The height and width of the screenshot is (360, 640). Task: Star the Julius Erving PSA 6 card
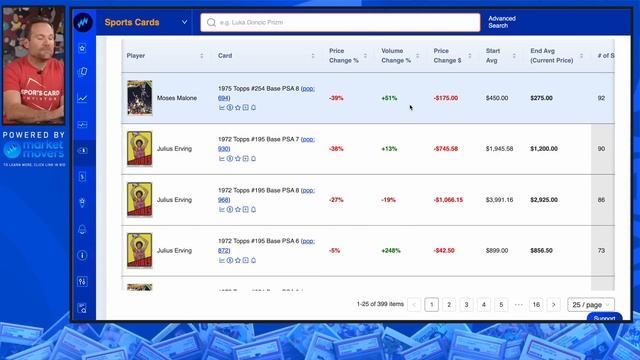[x=238, y=260]
